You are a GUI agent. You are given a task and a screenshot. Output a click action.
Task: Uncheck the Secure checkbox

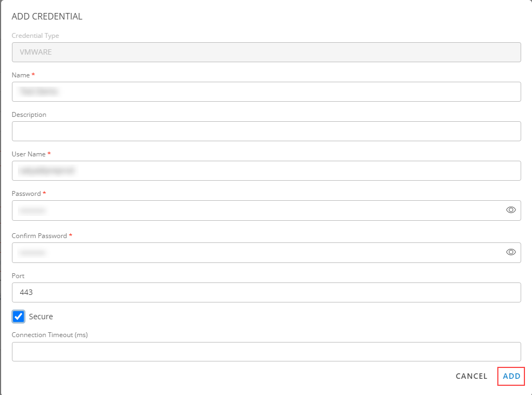18,317
